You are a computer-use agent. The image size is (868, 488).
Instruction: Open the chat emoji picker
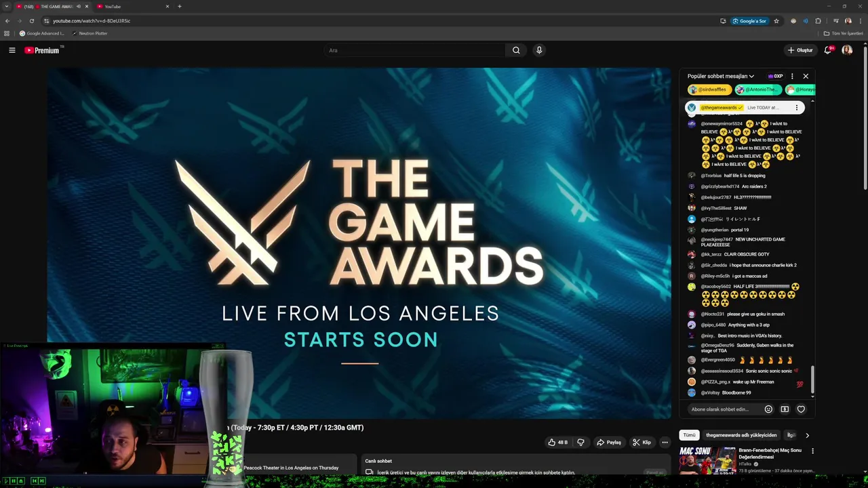click(x=768, y=409)
